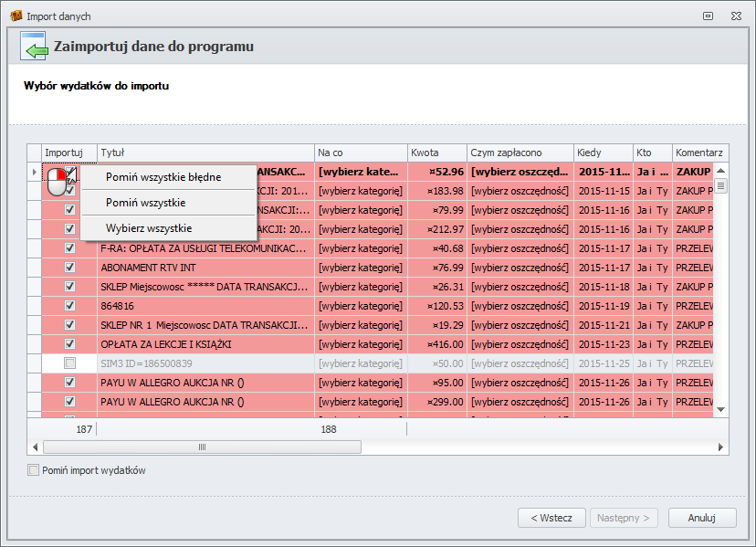The height and width of the screenshot is (547, 756).
Task: Open category dropdown for row 864816
Action: (361, 306)
